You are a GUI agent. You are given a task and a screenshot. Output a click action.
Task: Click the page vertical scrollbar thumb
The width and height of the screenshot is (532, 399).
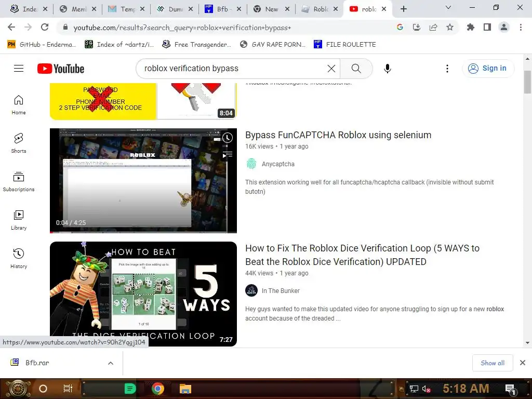pos(527,82)
